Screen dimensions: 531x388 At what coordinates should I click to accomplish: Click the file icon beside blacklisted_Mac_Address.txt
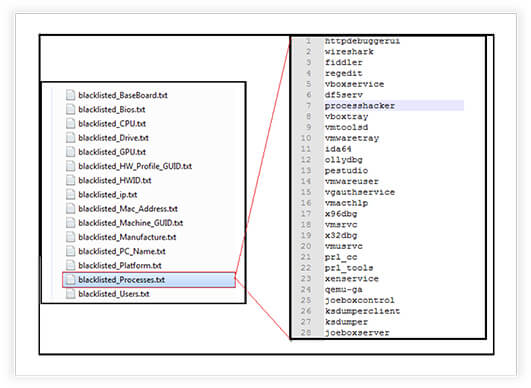point(70,209)
